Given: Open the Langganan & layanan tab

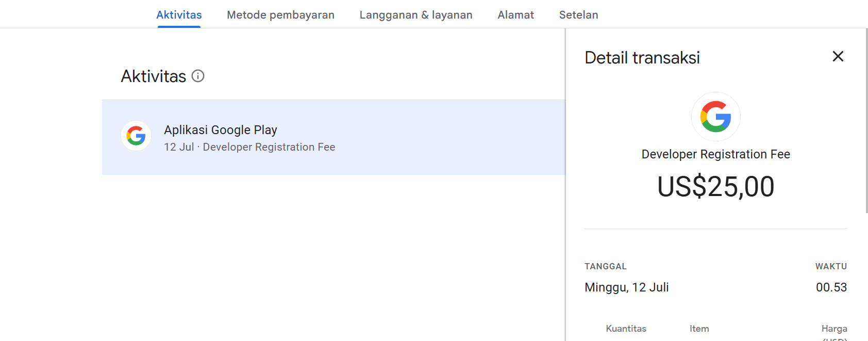Looking at the screenshot, I should [416, 15].
